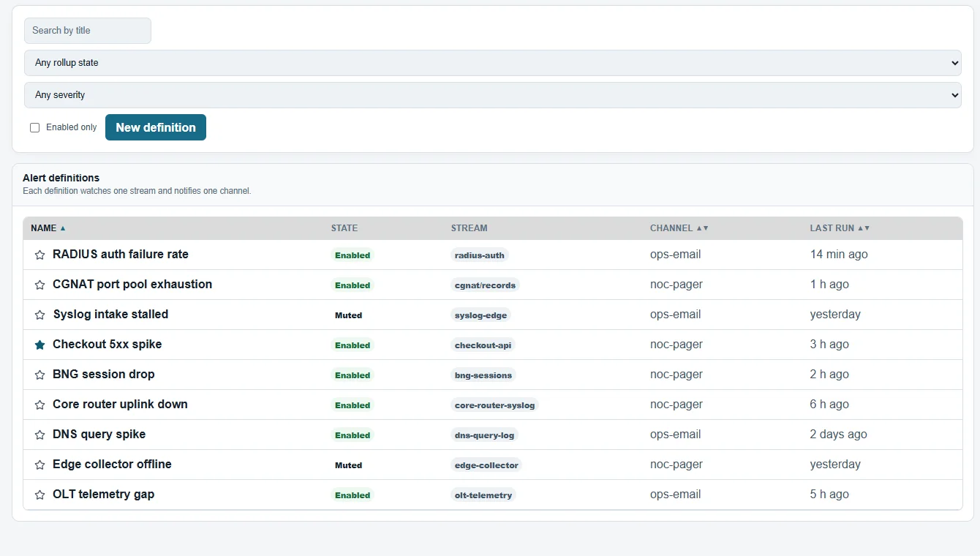Image resolution: width=980 pixels, height=556 pixels.
Task: Click the checkout-api stream tag
Action: tap(483, 345)
